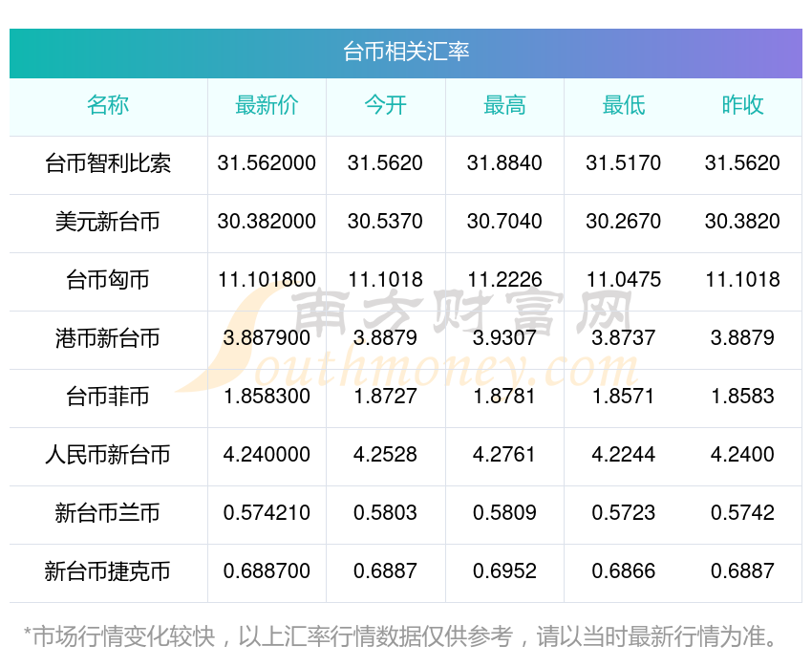Select the 美元新台币 row name

click(108, 222)
